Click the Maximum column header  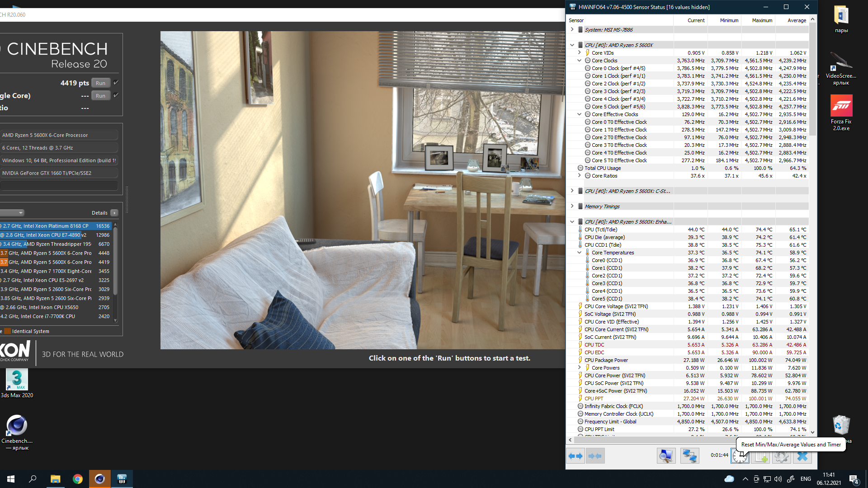pos(762,20)
